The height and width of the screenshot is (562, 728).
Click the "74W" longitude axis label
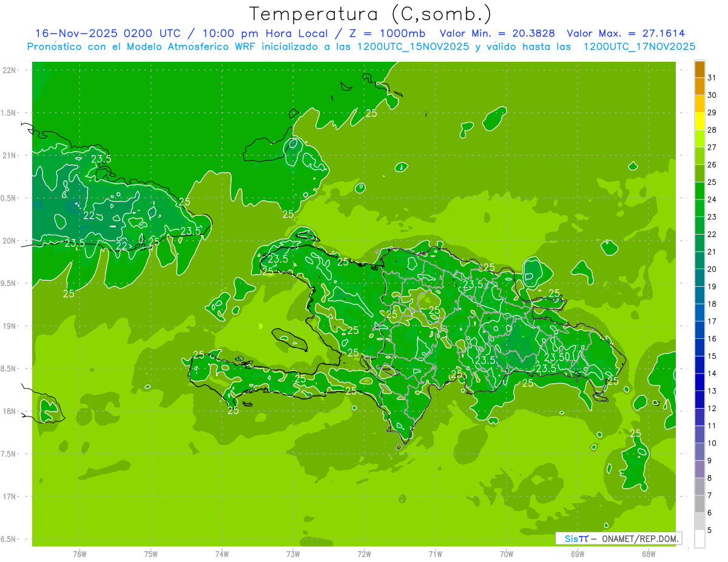click(x=222, y=554)
